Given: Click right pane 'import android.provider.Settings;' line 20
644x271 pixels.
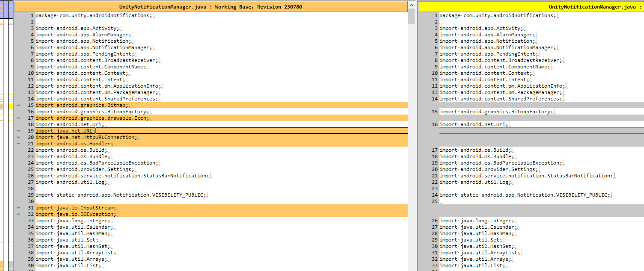Looking at the screenshot, I should coord(489,169).
